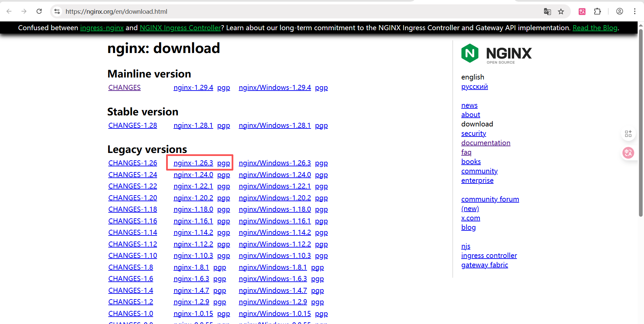Click the translate page icon
644x324 pixels.
pyautogui.click(x=547, y=11)
